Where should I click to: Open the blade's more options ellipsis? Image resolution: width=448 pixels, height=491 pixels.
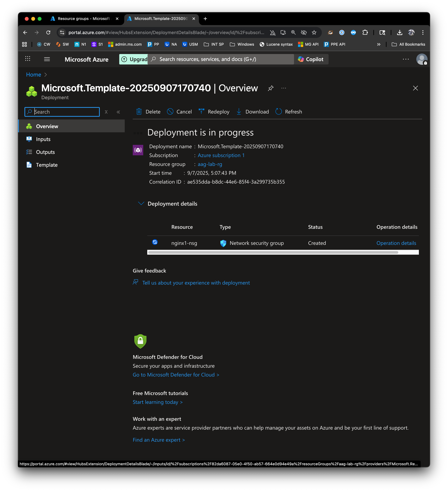pyautogui.click(x=284, y=88)
